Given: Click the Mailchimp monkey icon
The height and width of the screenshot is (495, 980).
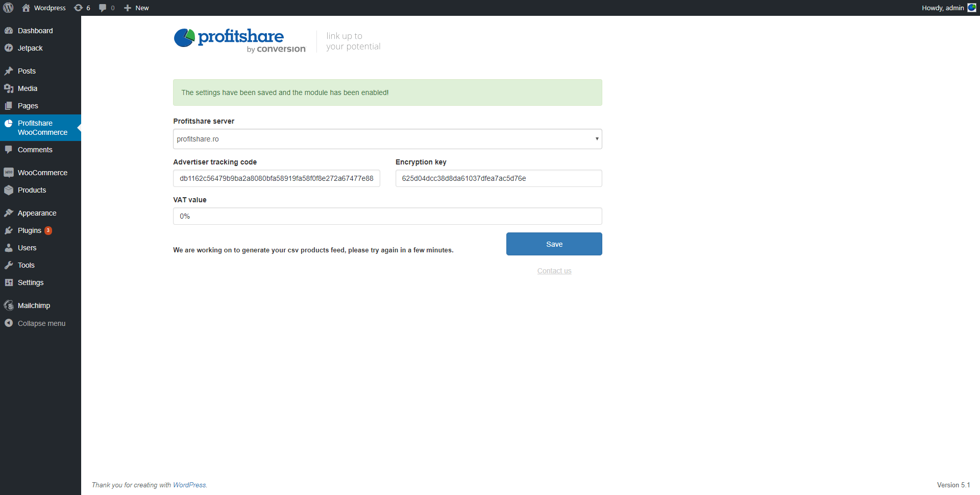Looking at the screenshot, I should pyautogui.click(x=9, y=305).
